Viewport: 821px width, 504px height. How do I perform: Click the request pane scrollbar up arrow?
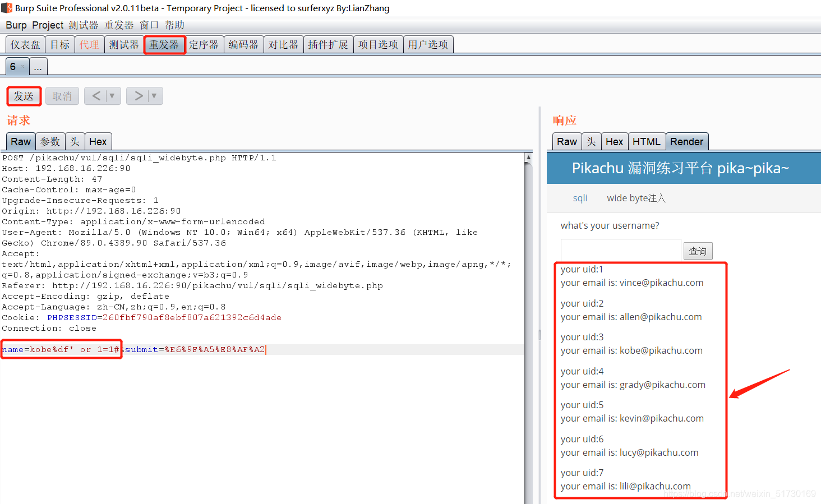(x=528, y=158)
